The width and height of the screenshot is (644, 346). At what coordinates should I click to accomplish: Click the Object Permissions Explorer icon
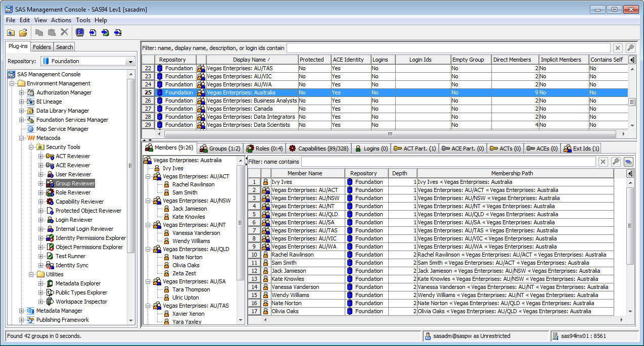click(50, 247)
